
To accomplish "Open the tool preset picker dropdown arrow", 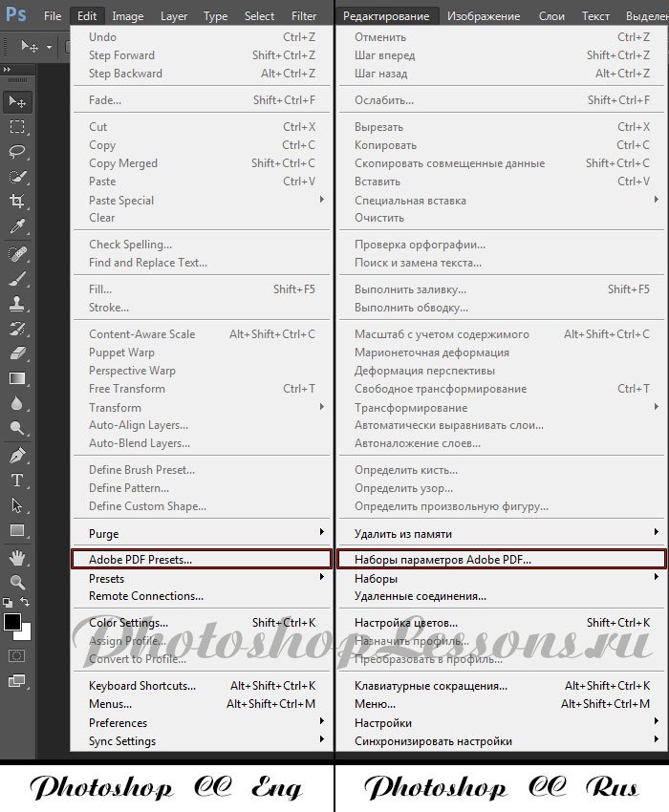I will 49,46.
